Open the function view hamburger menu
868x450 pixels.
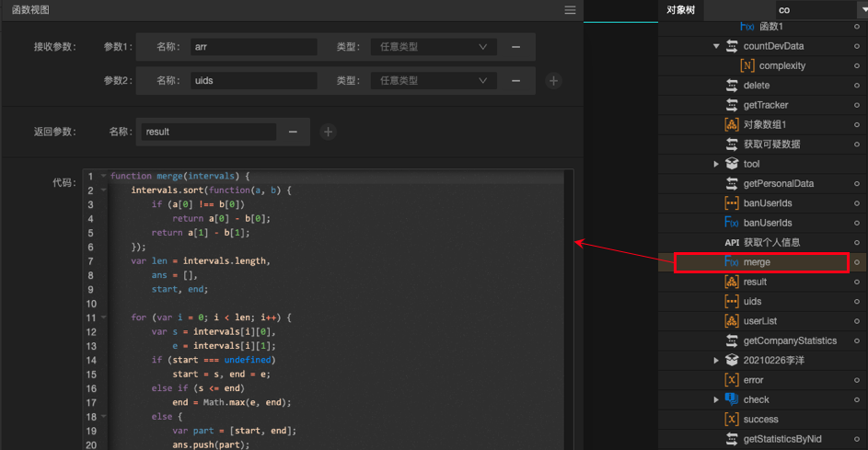(x=570, y=10)
